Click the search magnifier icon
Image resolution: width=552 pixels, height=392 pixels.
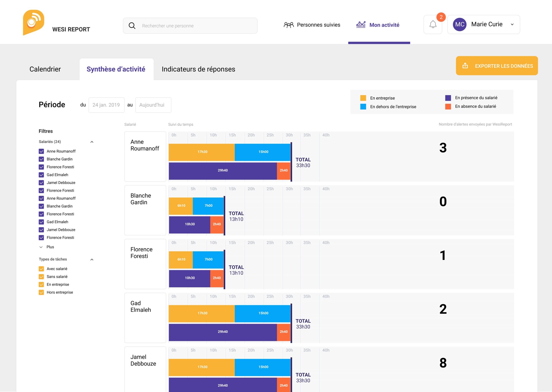point(132,26)
